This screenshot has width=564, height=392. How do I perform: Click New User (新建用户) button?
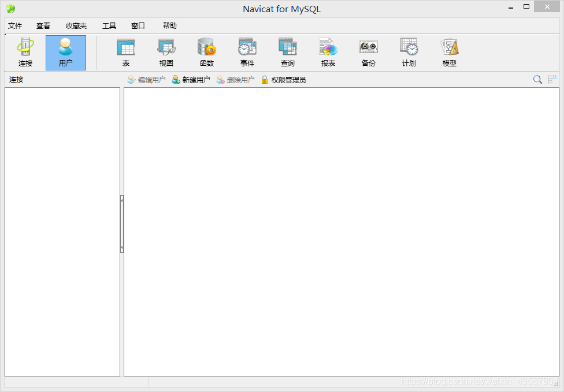(x=191, y=80)
